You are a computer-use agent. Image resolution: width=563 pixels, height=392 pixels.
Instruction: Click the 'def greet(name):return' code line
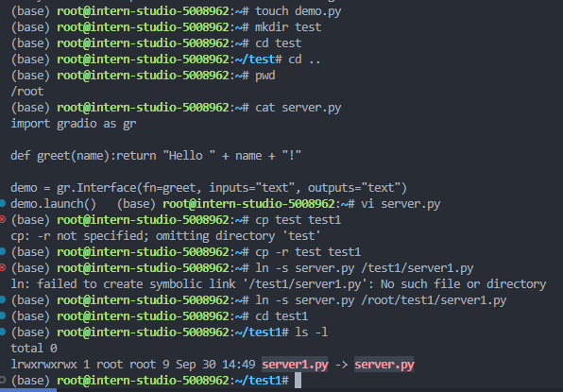(156, 156)
